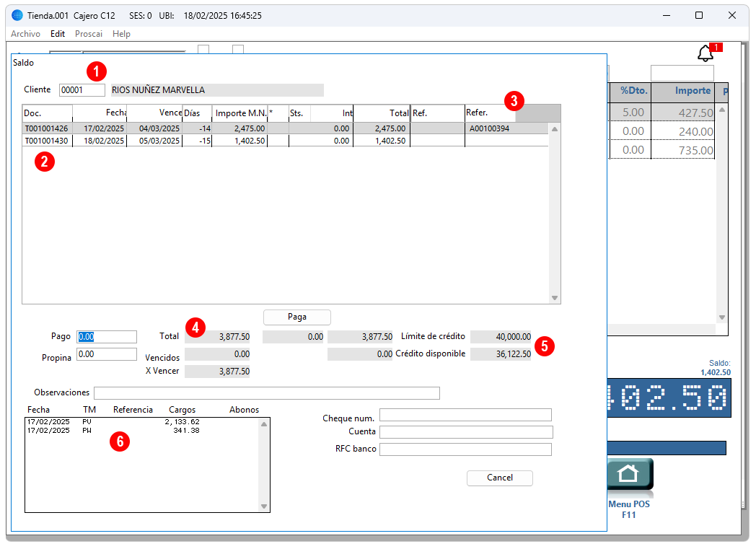
Task: Click the 735.00 importe cell
Action: tap(682, 150)
